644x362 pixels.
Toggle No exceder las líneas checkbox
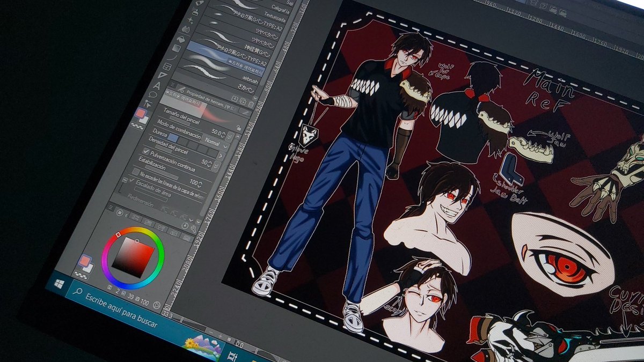coord(136,172)
